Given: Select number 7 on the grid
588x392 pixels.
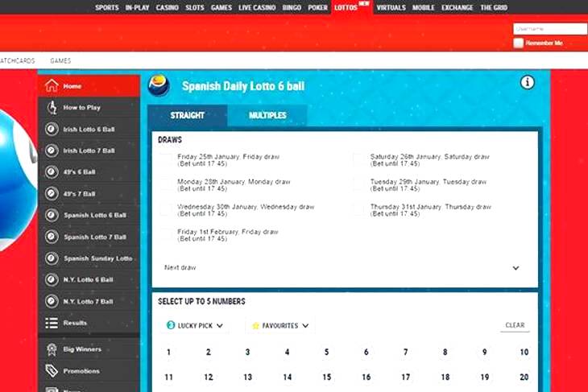Looking at the screenshot, I should (x=405, y=352).
